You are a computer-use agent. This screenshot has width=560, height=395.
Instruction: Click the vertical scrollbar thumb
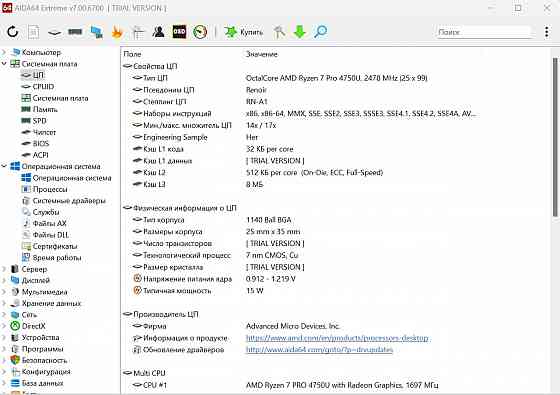pos(555,137)
